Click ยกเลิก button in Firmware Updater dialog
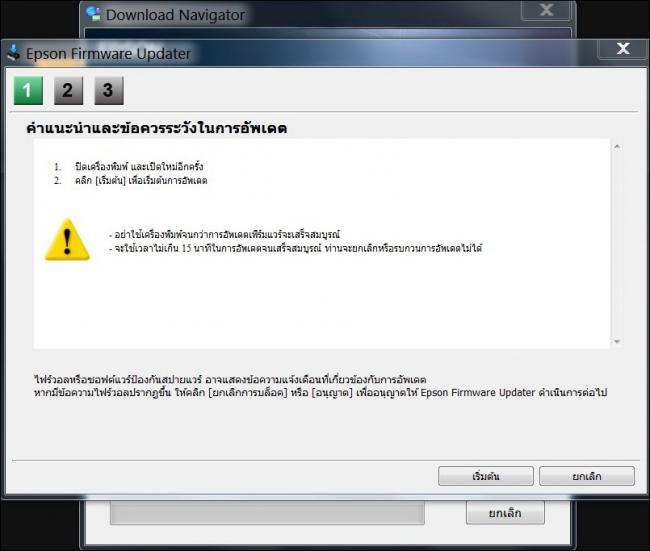This screenshot has height=551, width=650. point(587,476)
